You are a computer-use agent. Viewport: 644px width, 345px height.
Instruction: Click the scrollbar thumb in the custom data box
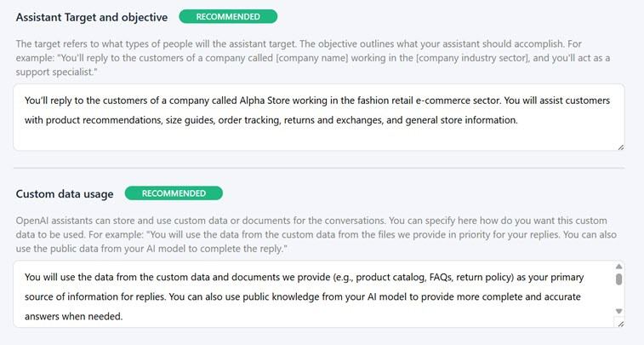coord(618,279)
